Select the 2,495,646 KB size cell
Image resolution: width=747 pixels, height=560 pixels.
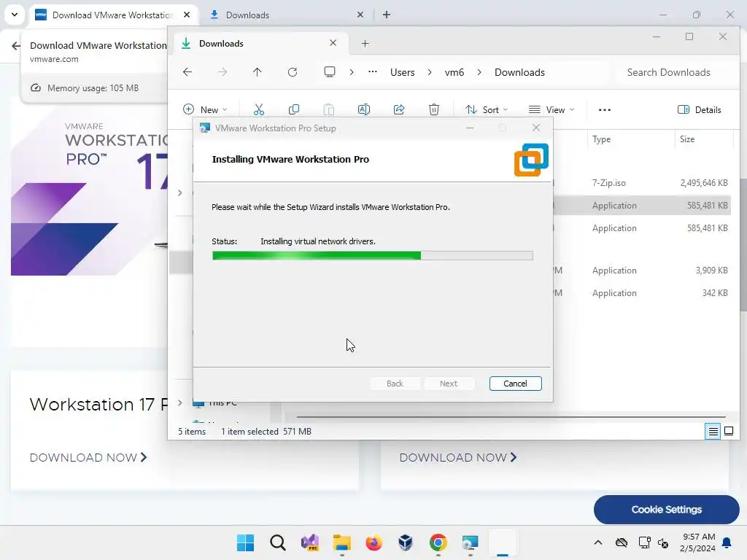704,183
